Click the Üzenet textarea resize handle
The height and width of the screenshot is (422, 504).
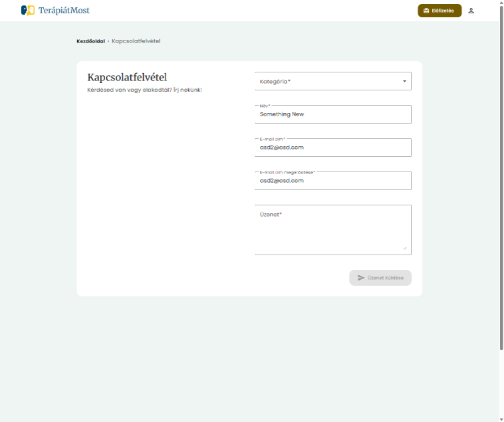tap(405, 248)
